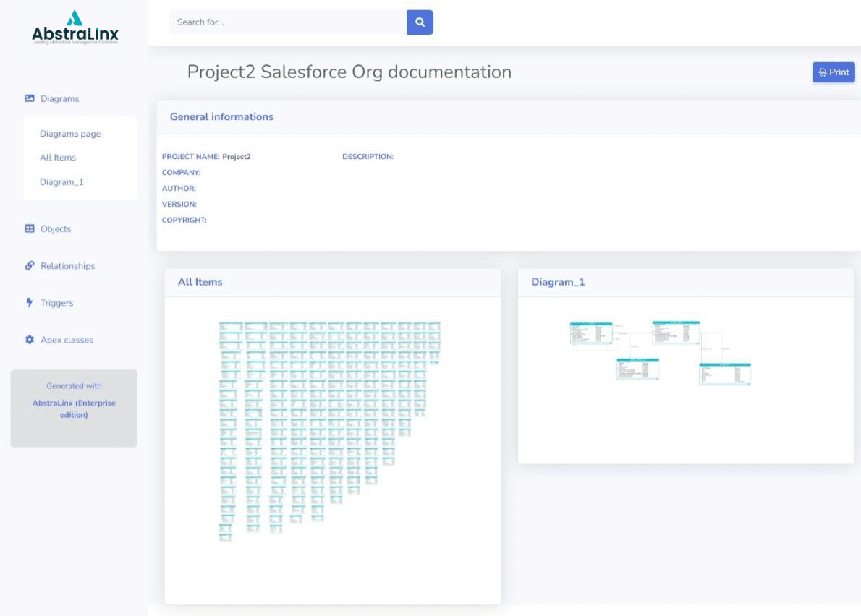Click the printer icon on Print button
The height and width of the screenshot is (616, 861).
(823, 72)
